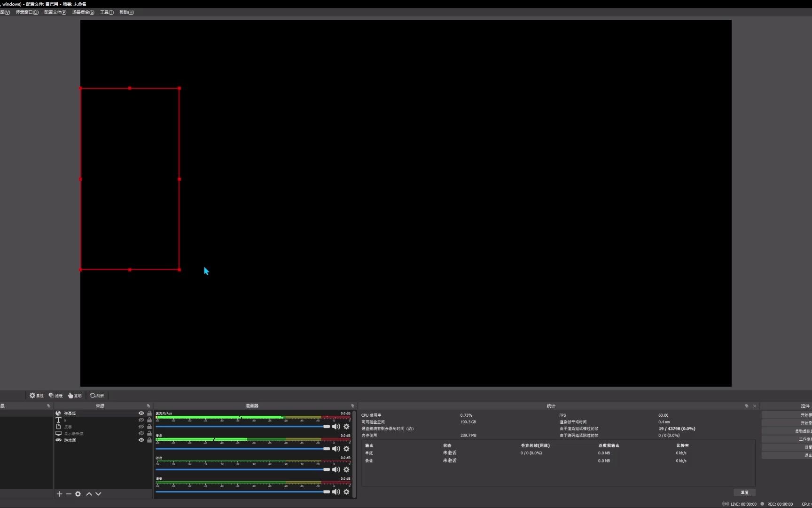The width and height of the screenshot is (812, 508).
Task: Mute the 音乐 mixer channel
Action: (x=336, y=449)
